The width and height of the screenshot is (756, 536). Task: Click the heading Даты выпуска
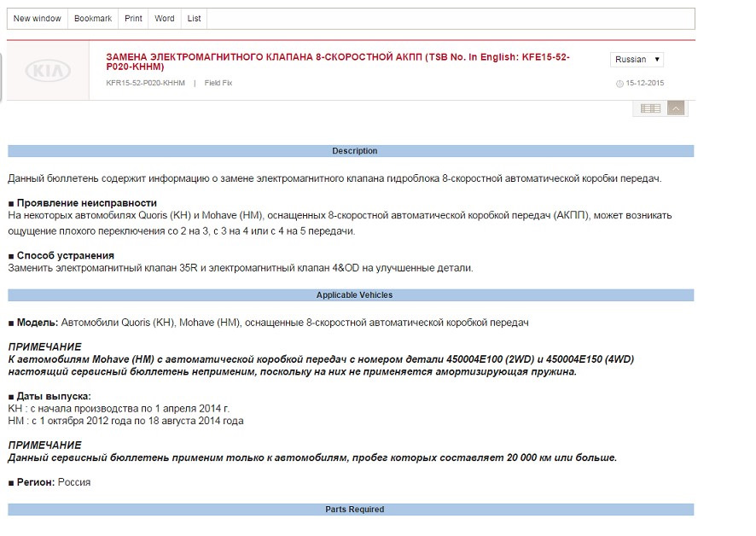click(54, 396)
